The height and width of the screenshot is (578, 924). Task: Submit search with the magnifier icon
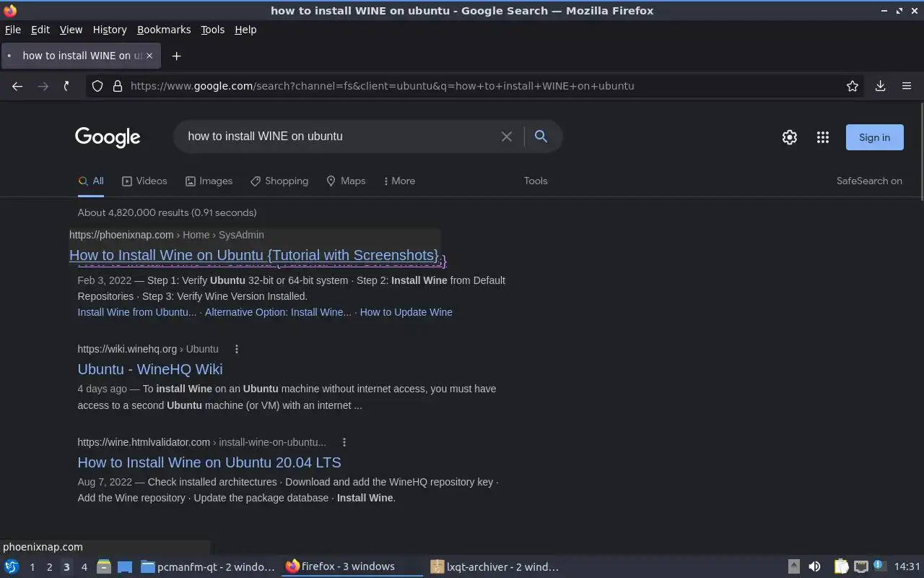(x=541, y=137)
